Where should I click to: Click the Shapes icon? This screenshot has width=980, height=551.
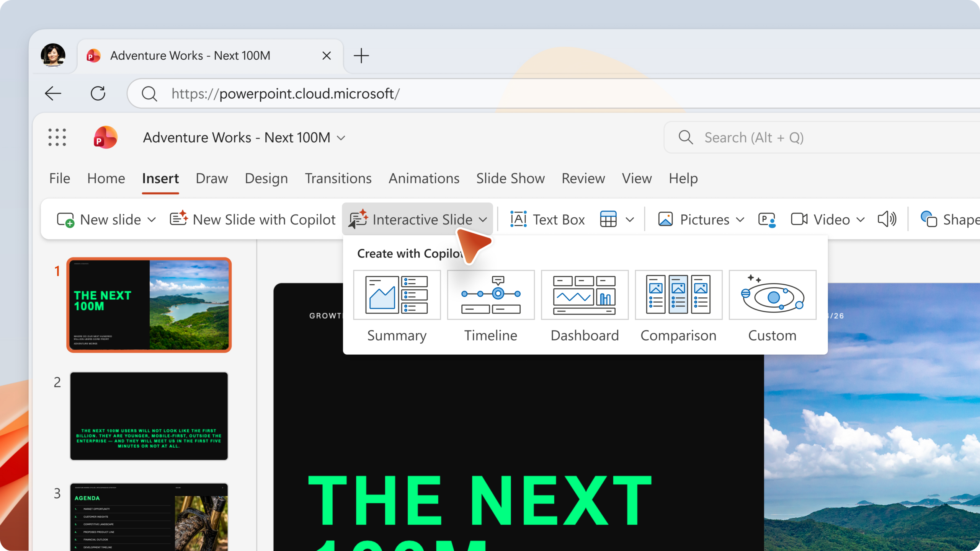[929, 219]
